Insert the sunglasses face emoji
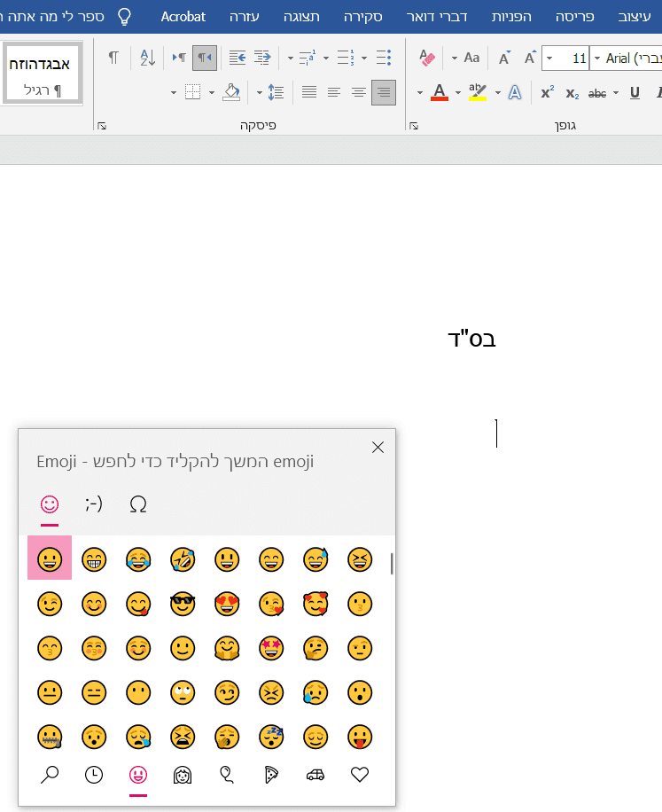The height and width of the screenshot is (812, 662). pyautogui.click(x=183, y=604)
